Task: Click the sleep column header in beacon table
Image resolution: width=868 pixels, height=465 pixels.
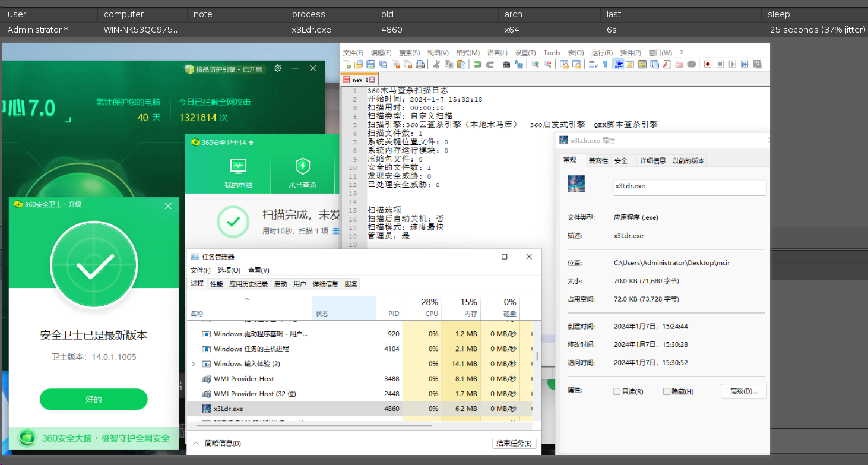Action: 814,14
